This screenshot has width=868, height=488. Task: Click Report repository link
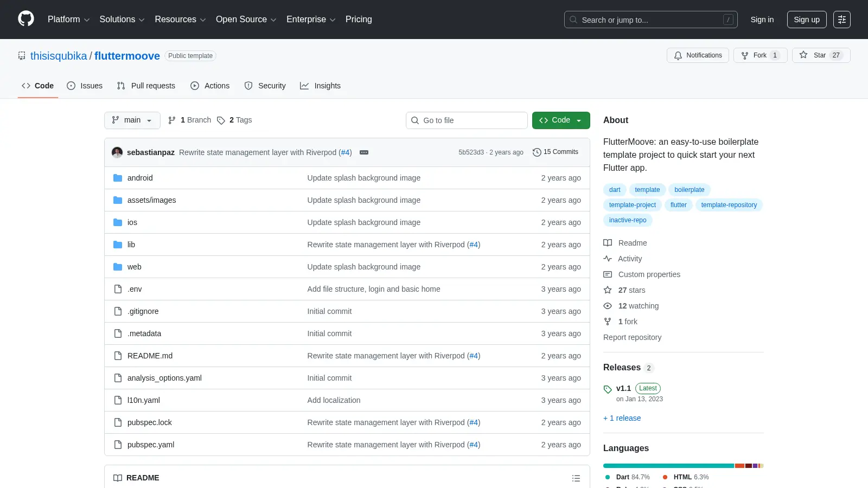click(x=632, y=337)
